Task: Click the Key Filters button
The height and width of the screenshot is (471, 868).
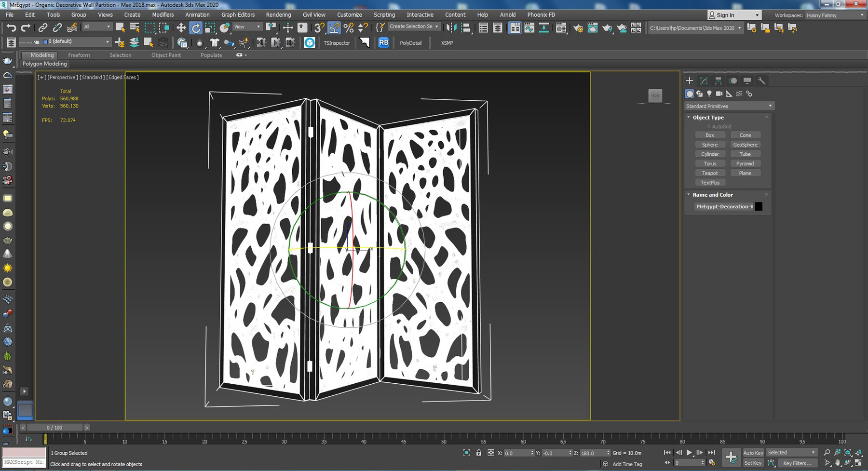Action: pos(797,463)
